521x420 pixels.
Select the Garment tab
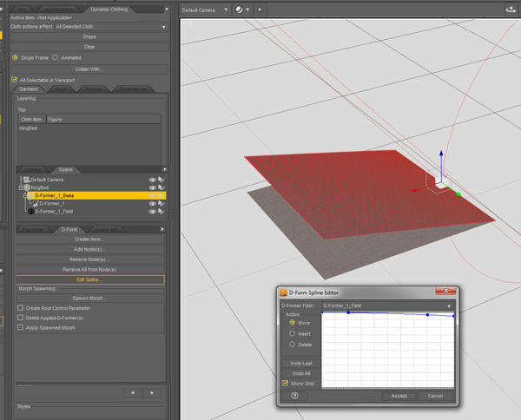coord(29,89)
